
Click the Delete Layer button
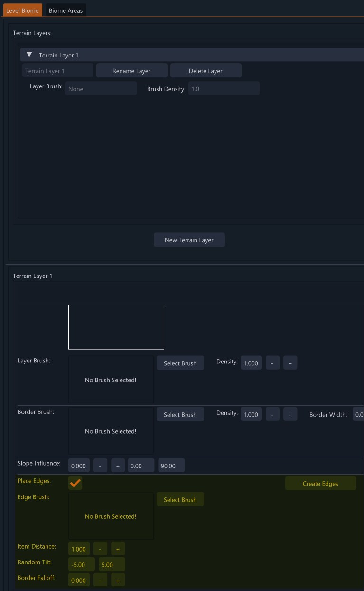205,71
